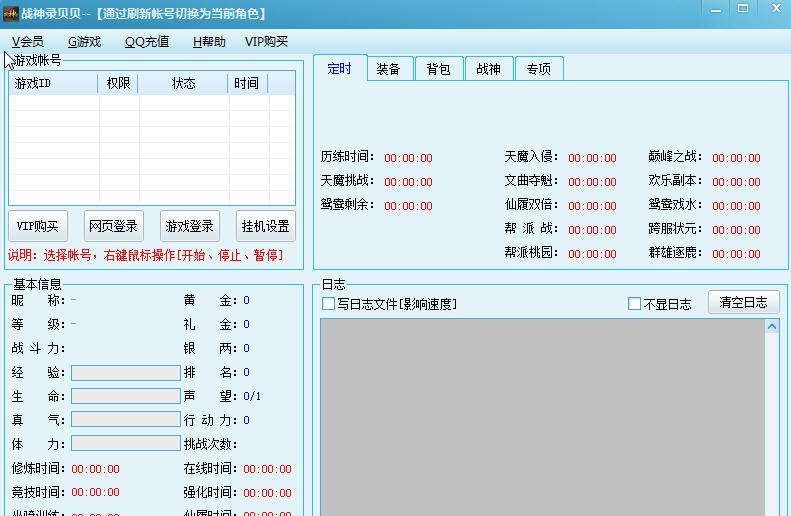The image size is (791, 516).
Task: Open the QQ充值 menu
Action: [x=147, y=42]
